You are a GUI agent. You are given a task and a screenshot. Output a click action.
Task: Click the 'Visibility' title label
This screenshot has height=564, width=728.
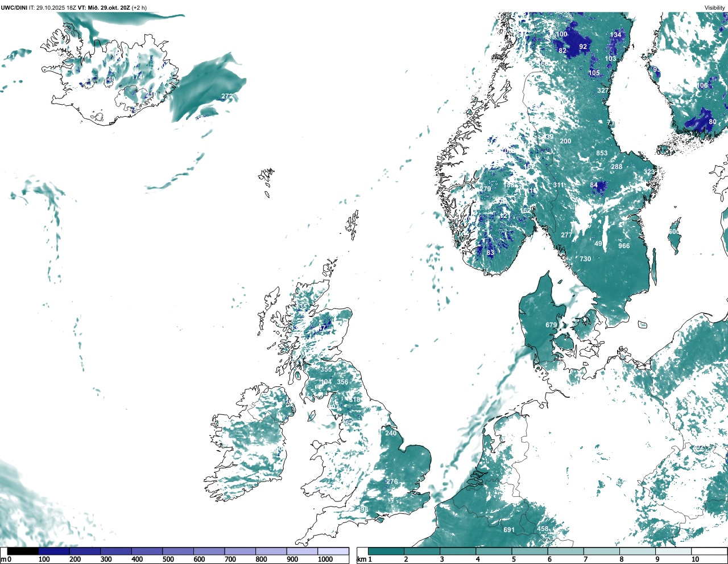[x=715, y=7]
